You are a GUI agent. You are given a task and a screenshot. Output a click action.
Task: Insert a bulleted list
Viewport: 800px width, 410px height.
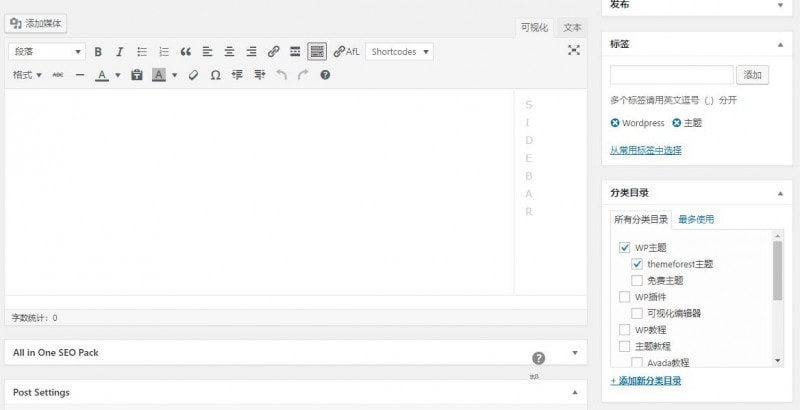point(141,51)
